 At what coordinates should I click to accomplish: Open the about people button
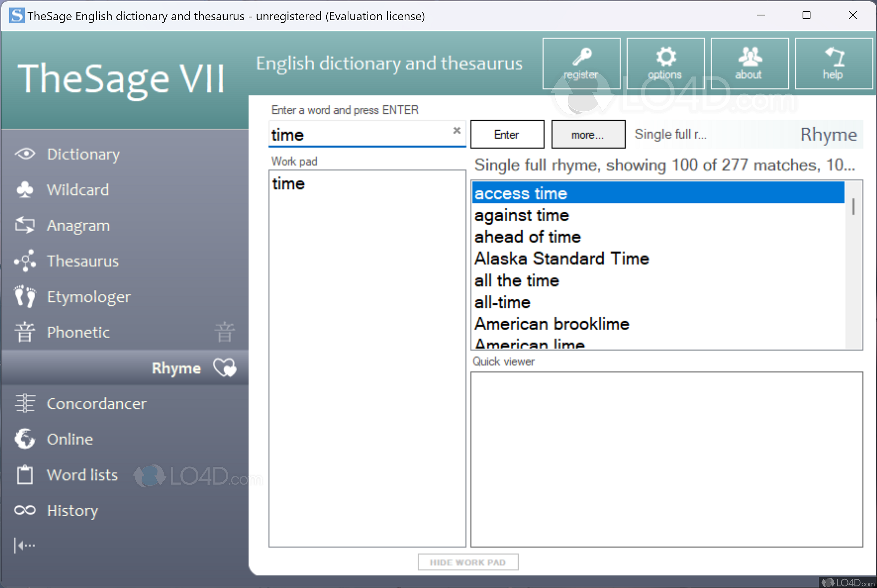tap(750, 64)
